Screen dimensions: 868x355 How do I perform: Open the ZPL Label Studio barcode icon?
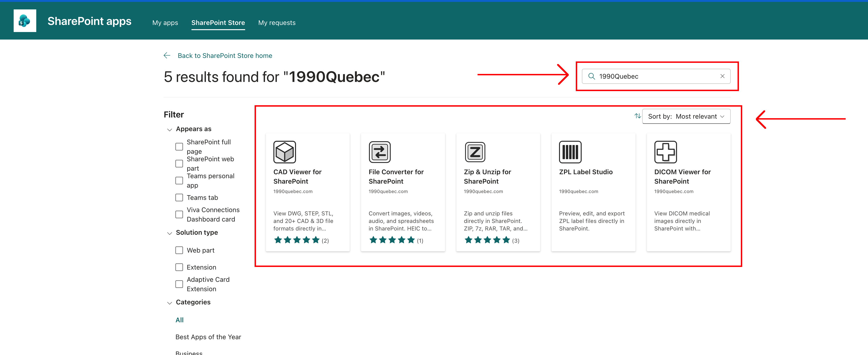(570, 152)
